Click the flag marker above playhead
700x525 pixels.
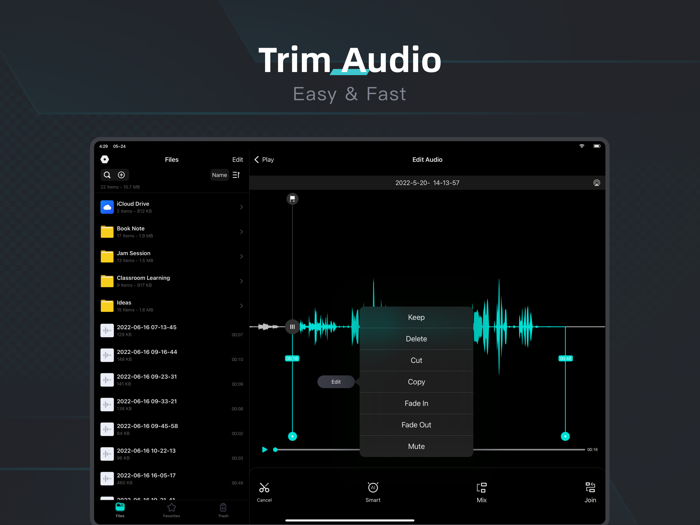pos(292,199)
